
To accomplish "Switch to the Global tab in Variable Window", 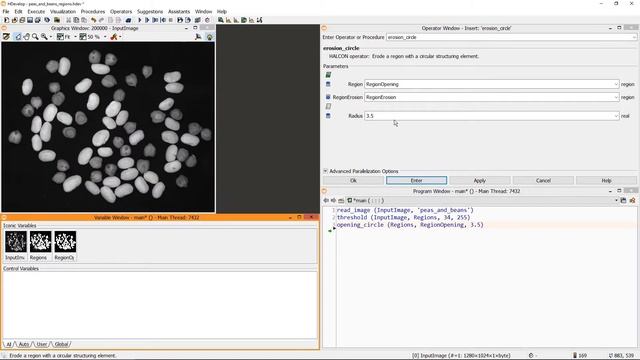I will pyautogui.click(x=61, y=344).
